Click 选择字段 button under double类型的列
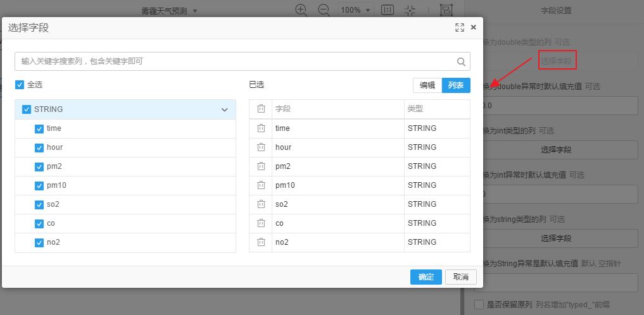 [x=556, y=61]
